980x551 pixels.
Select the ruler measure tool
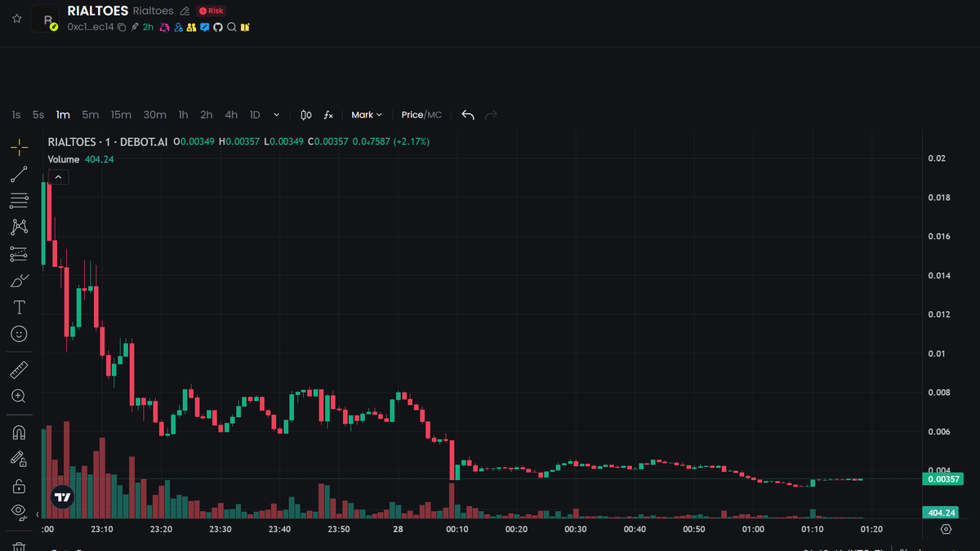point(19,370)
